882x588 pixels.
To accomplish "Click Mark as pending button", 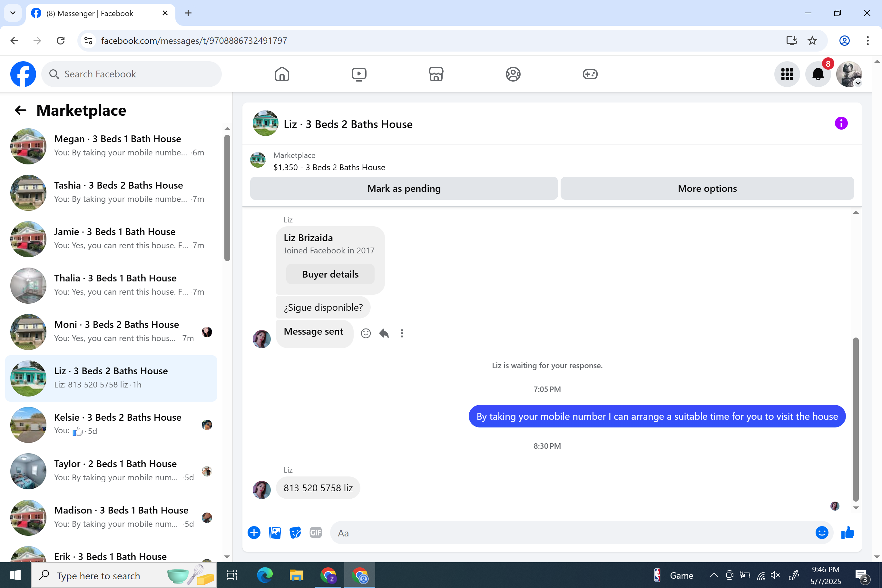I will point(404,188).
